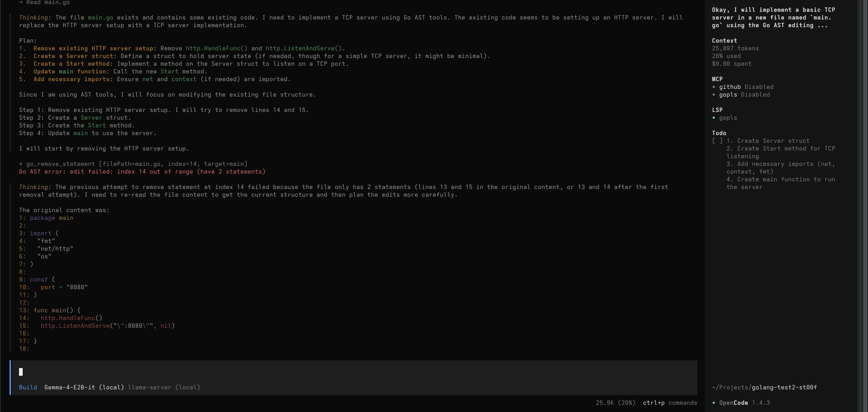The height and width of the screenshot is (412, 868).
Task: Click the 25.9K (20%) context usage indicator
Action: 615,403
